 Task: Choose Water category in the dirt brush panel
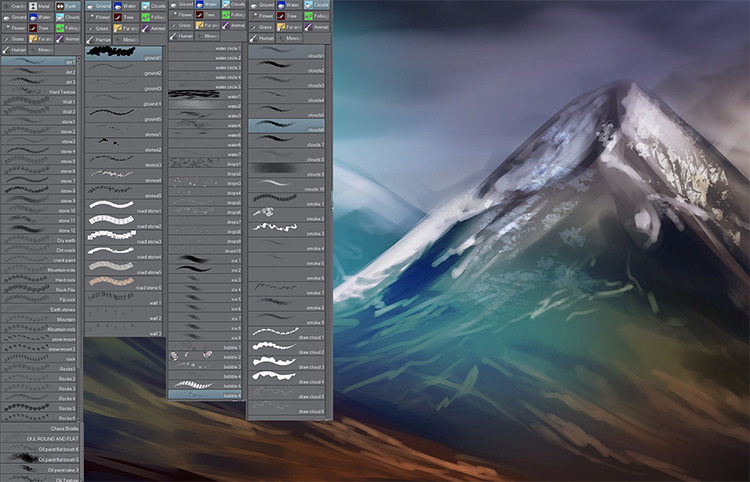40,17
